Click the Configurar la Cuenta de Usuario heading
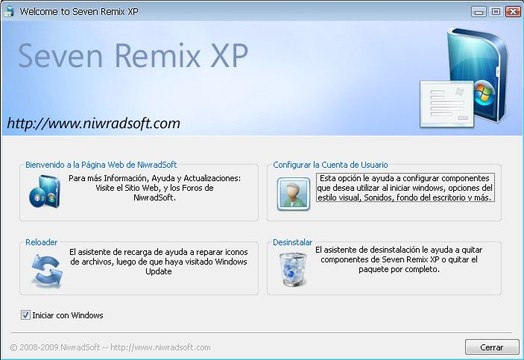524x360 pixels. [x=330, y=165]
